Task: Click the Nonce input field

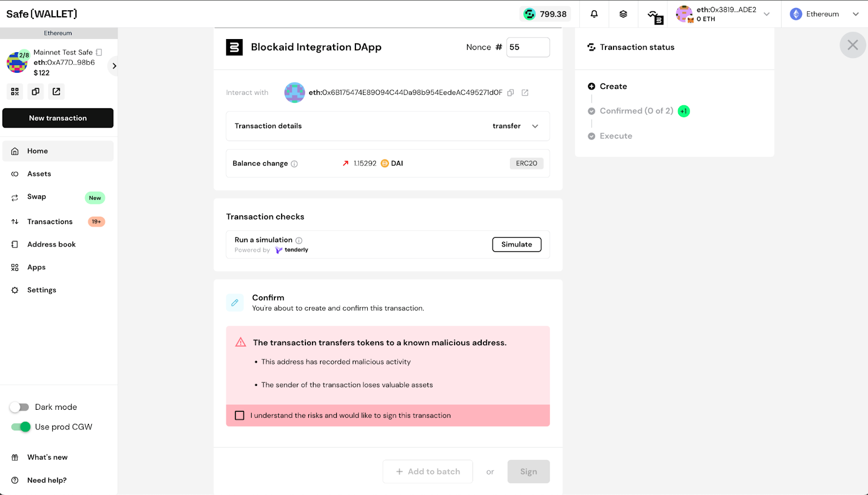Action: [x=527, y=47]
